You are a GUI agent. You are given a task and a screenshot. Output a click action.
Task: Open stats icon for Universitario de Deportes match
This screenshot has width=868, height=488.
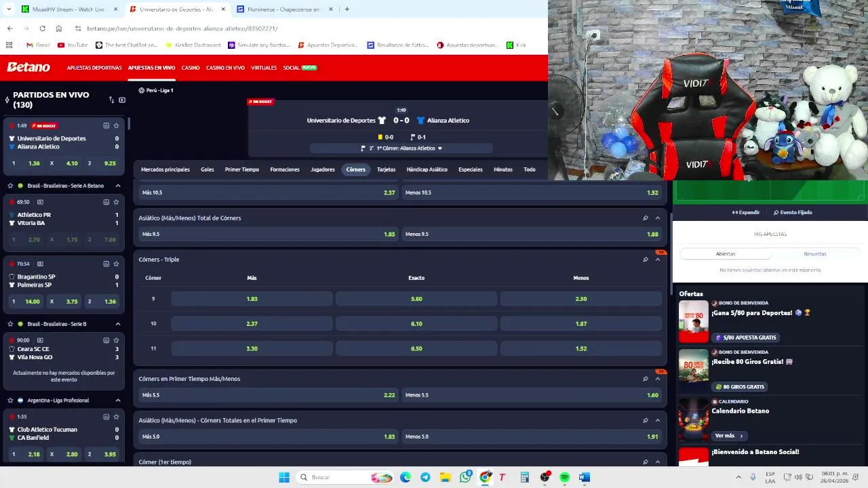[x=106, y=125]
